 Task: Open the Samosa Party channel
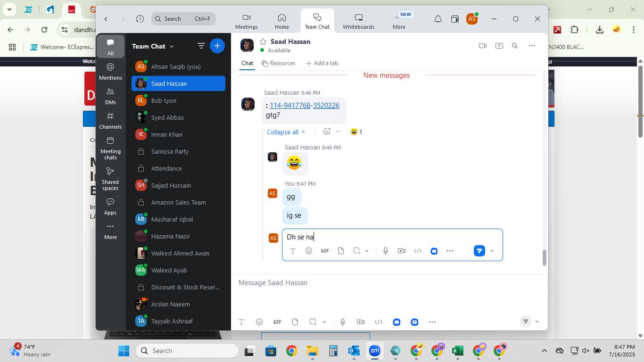(178, 151)
